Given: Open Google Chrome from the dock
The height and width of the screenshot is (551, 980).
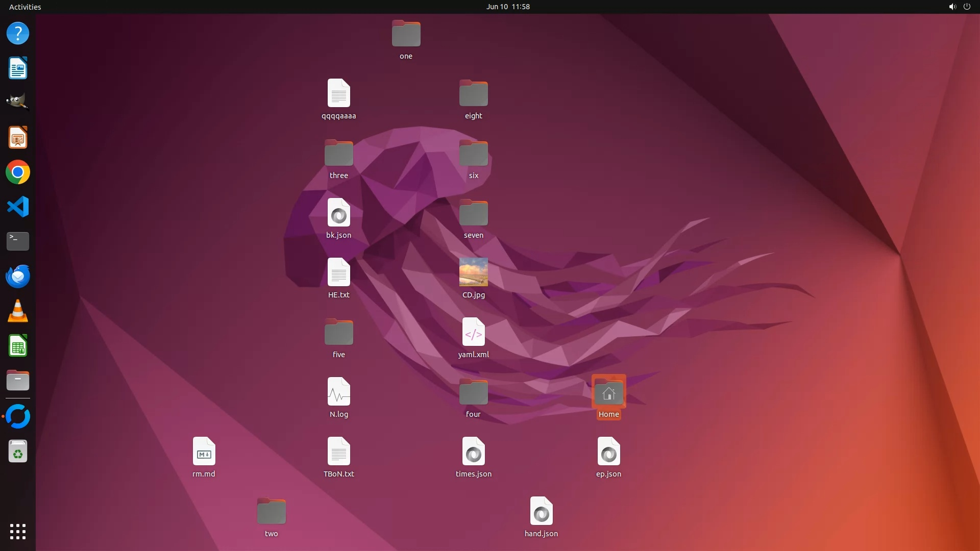Looking at the screenshot, I should (x=18, y=172).
